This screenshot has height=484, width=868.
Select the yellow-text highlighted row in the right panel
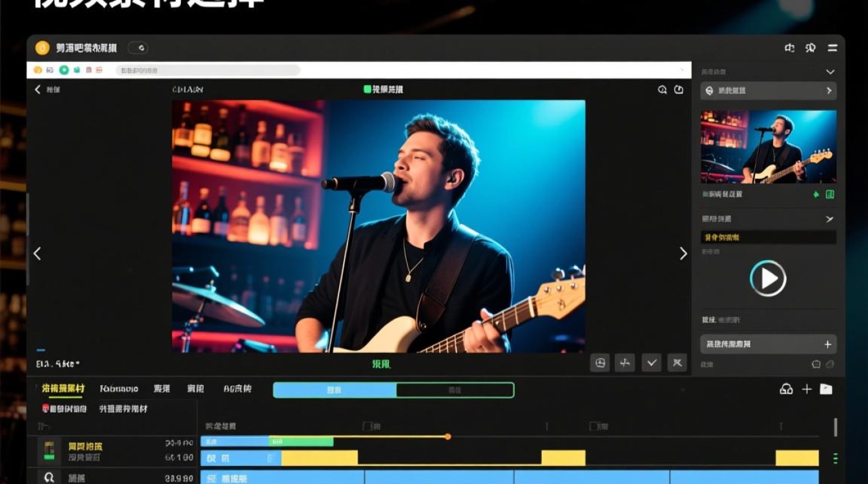pyautogui.click(x=769, y=237)
